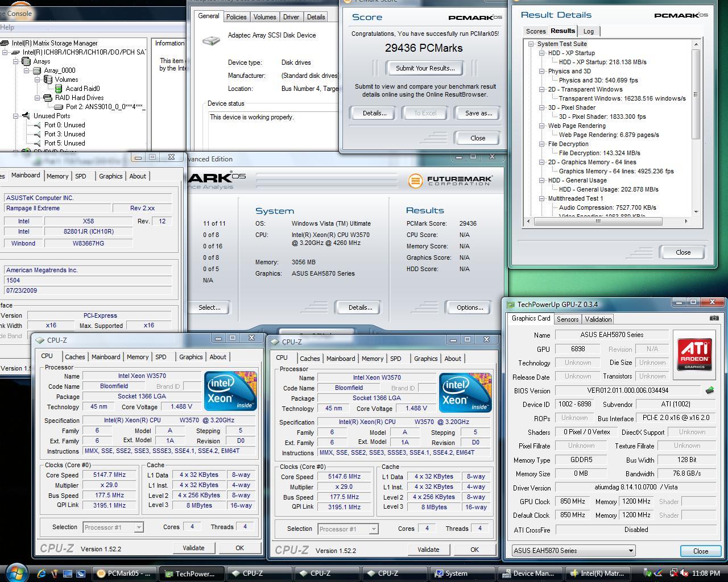728x582 pixels.
Task: Collapse the Physics and 3D node
Action: click(x=542, y=71)
